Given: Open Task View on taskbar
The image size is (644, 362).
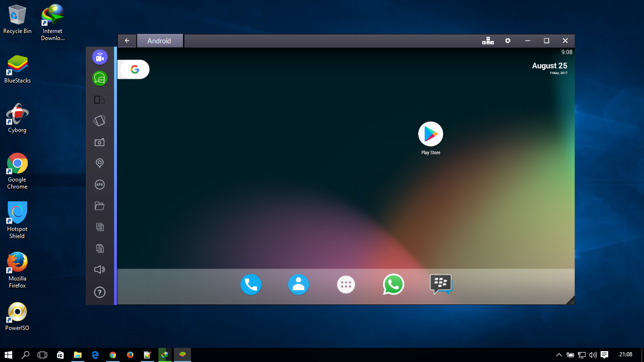Looking at the screenshot, I should (43, 355).
